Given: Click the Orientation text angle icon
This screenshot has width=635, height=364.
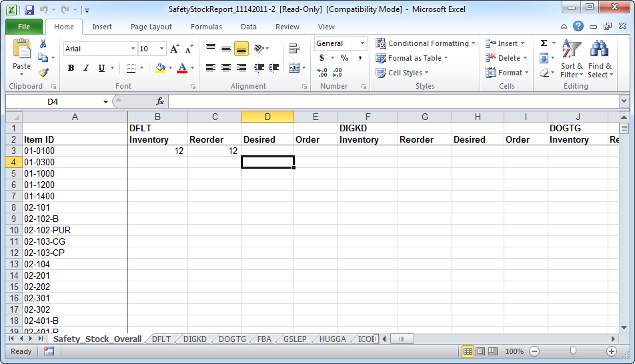Looking at the screenshot, I should click(259, 49).
